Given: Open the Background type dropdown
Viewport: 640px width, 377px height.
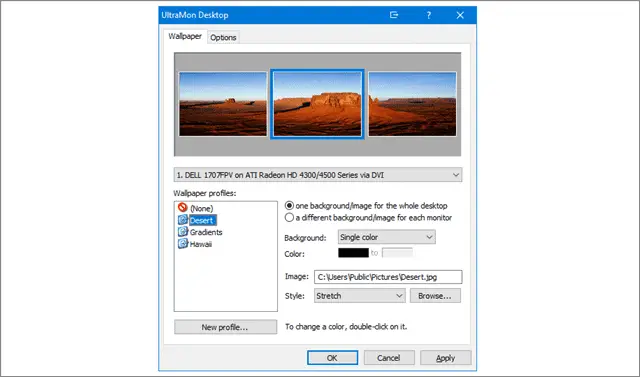Looking at the screenshot, I should [x=387, y=237].
